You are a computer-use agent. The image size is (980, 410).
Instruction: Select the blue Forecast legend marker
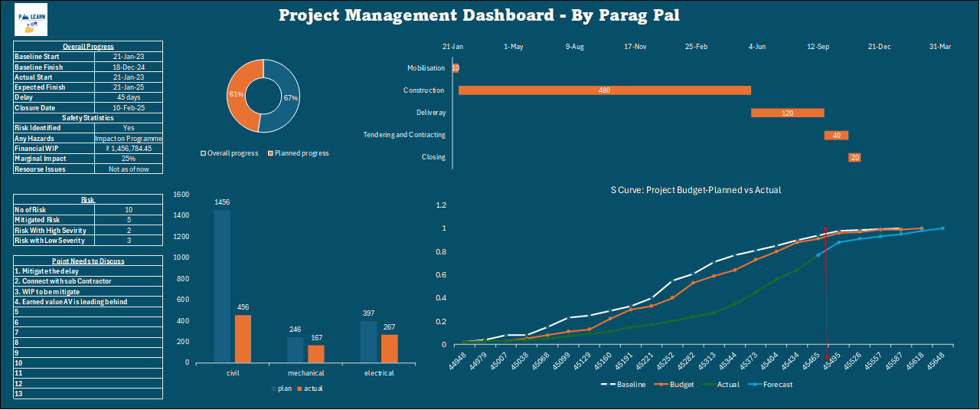click(x=756, y=385)
